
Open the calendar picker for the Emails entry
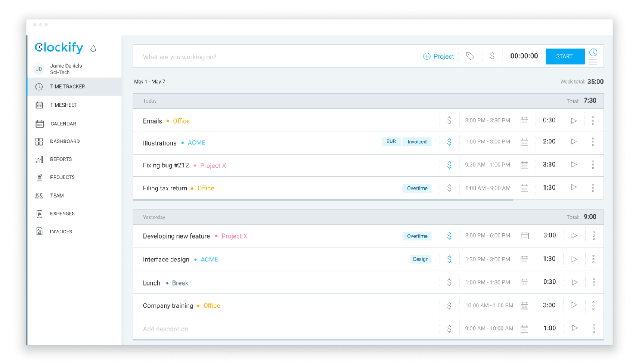coord(525,120)
